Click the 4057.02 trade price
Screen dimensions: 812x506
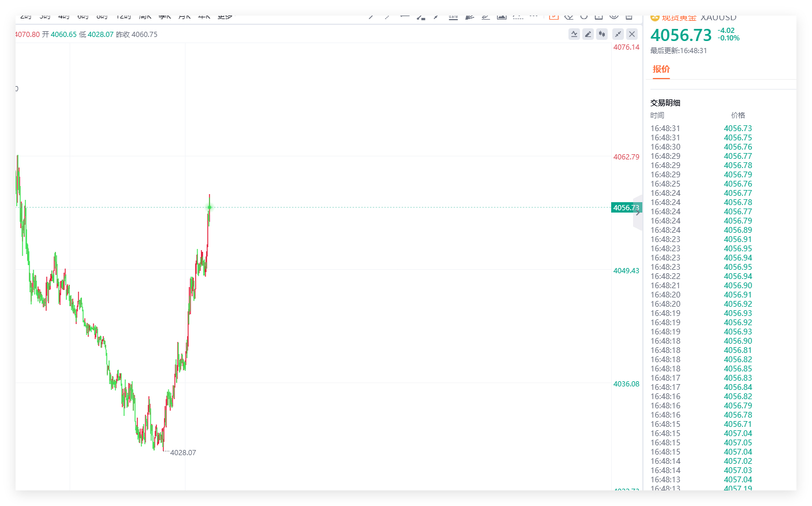coord(738,462)
